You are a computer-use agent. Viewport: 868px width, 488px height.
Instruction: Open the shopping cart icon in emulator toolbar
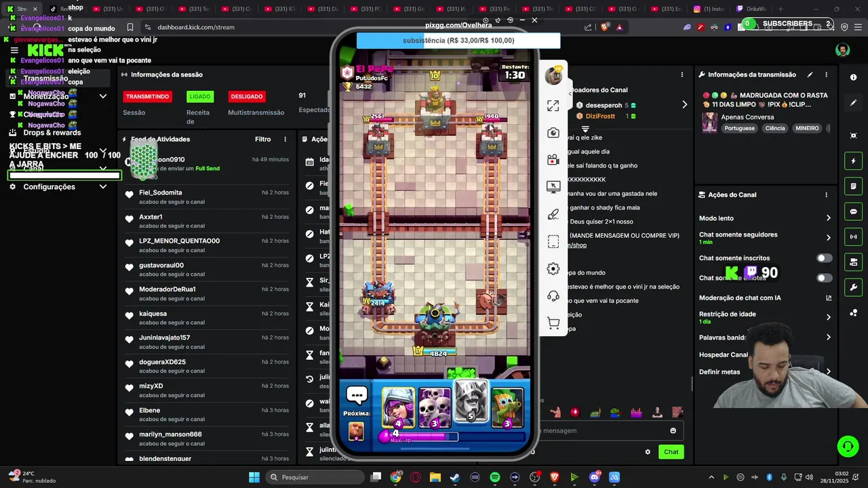[x=553, y=324]
